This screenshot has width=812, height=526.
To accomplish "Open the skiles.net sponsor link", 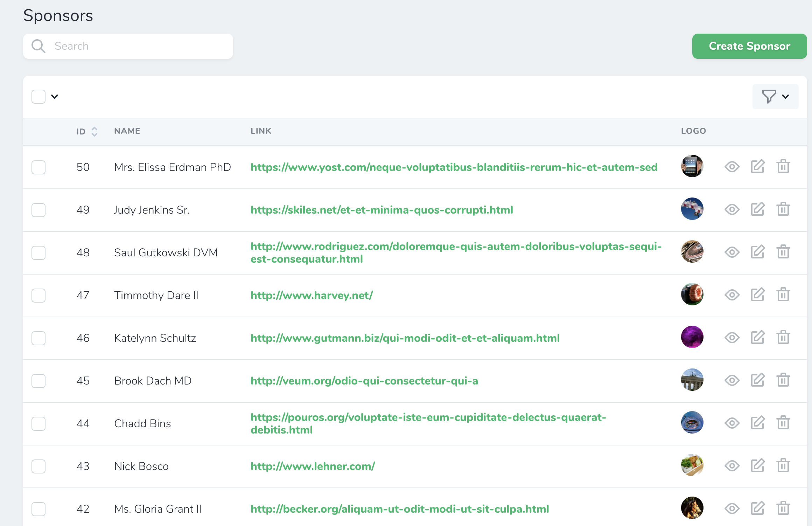I will [x=381, y=210].
